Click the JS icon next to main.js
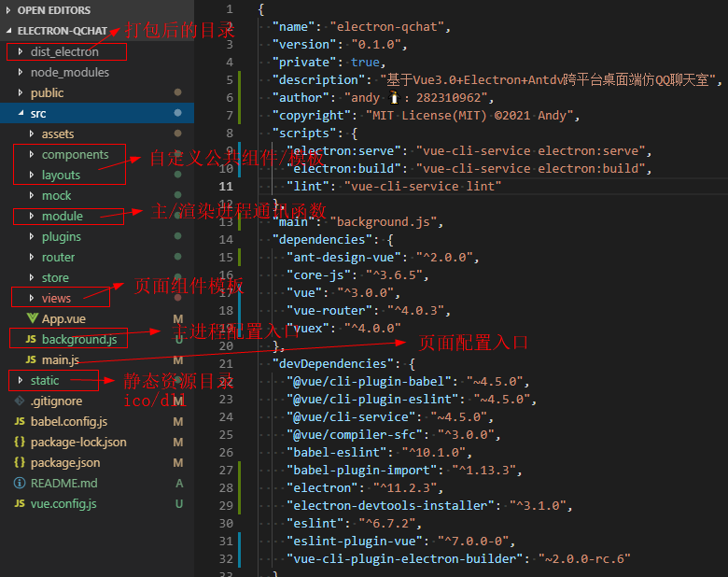The image size is (728, 577). pyautogui.click(x=31, y=360)
